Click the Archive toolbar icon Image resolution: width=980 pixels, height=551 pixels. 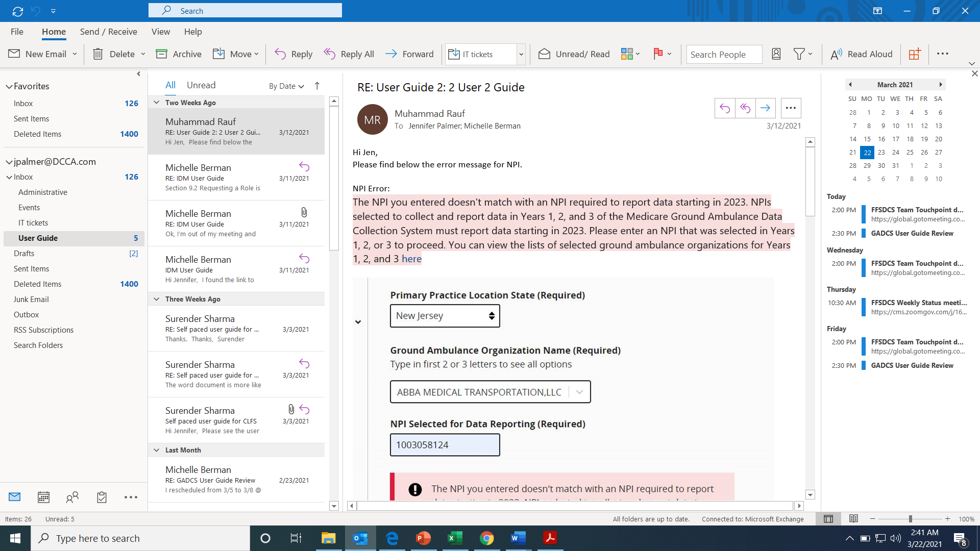tap(161, 54)
